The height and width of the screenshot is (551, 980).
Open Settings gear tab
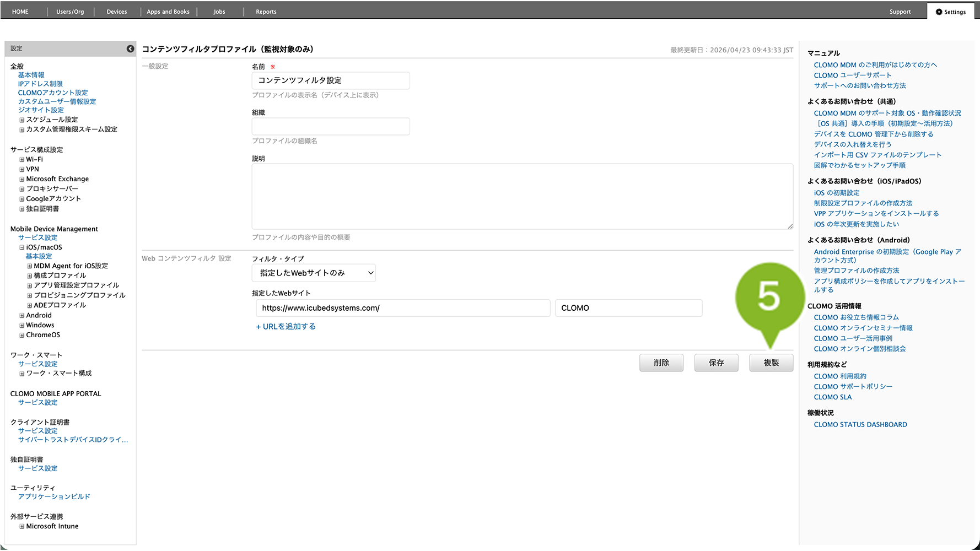tap(950, 12)
